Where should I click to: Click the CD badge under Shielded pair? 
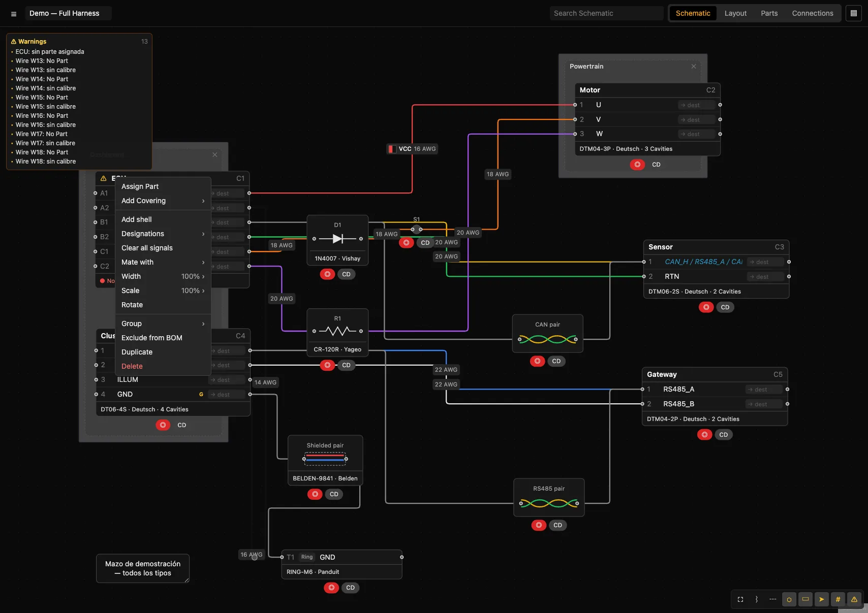click(334, 494)
